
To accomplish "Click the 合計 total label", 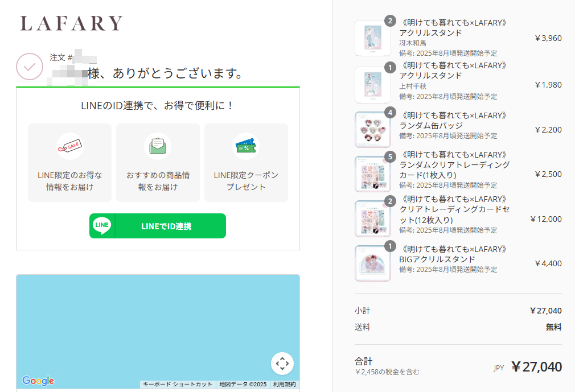I will click(x=363, y=362).
